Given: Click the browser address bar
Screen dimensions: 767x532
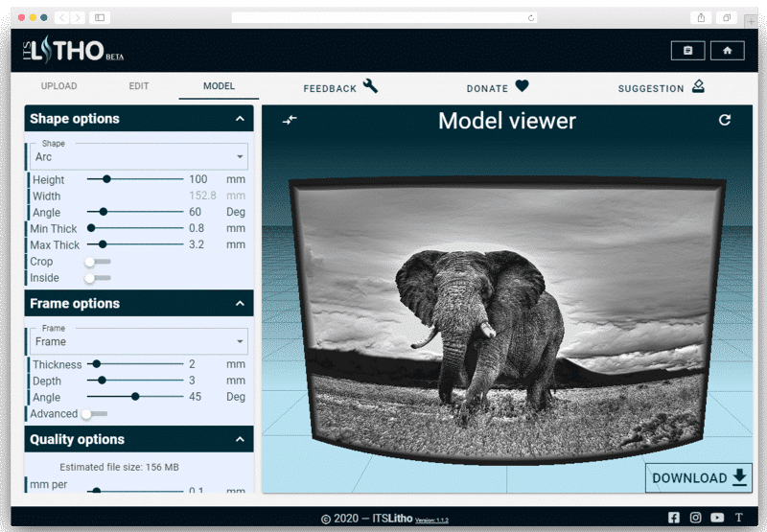Looking at the screenshot, I should pos(384,18).
